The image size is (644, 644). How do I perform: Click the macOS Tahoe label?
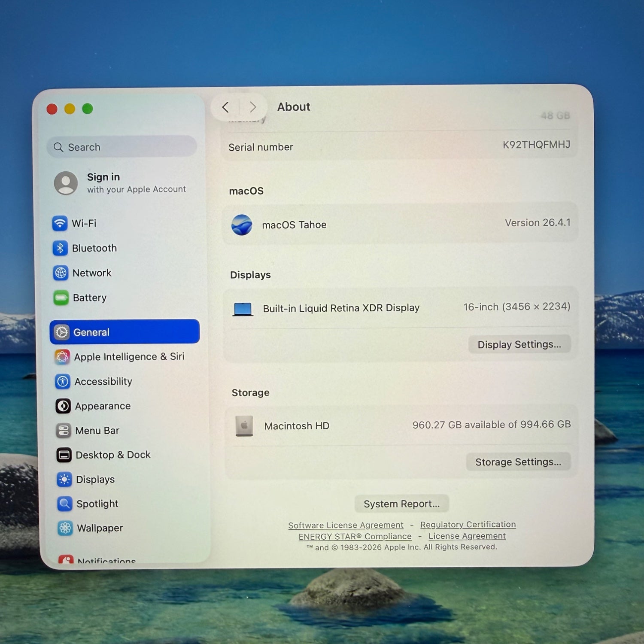(294, 225)
